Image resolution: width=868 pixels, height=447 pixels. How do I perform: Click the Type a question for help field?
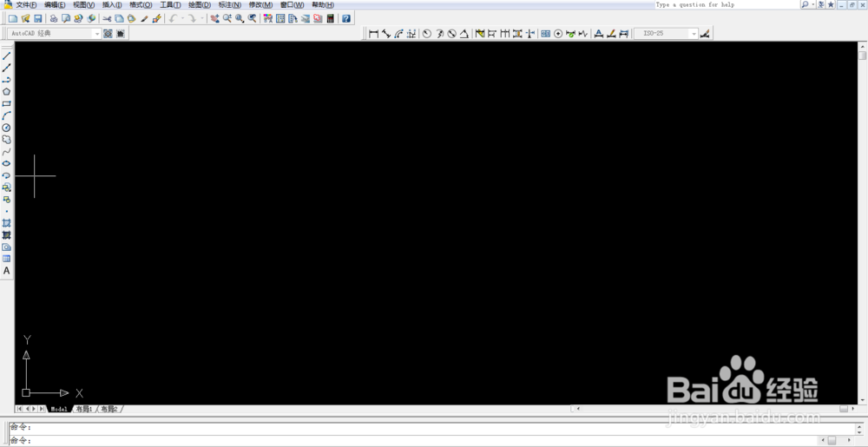pos(727,4)
